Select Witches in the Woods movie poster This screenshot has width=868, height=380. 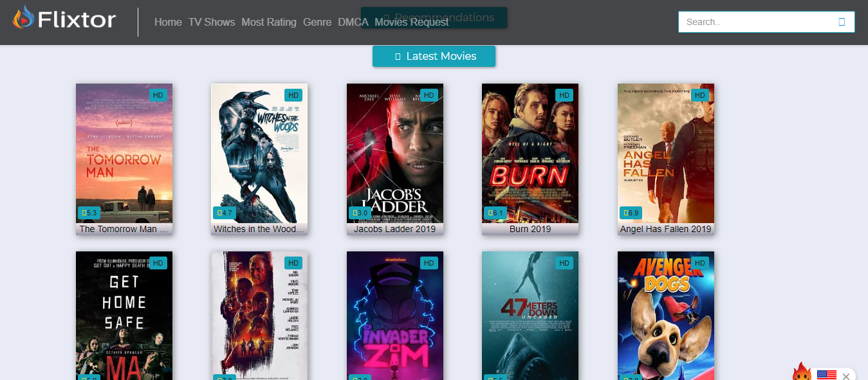tap(259, 153)
